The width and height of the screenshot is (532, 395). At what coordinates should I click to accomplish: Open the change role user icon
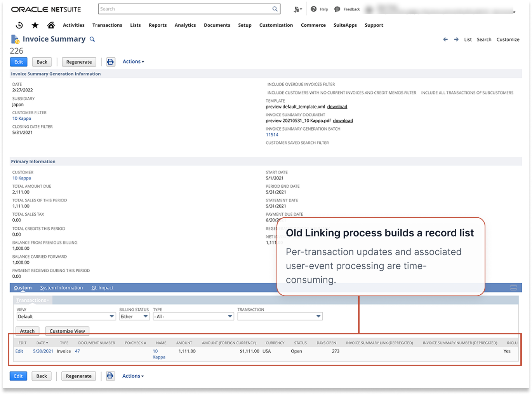click(x=297, y=9)
